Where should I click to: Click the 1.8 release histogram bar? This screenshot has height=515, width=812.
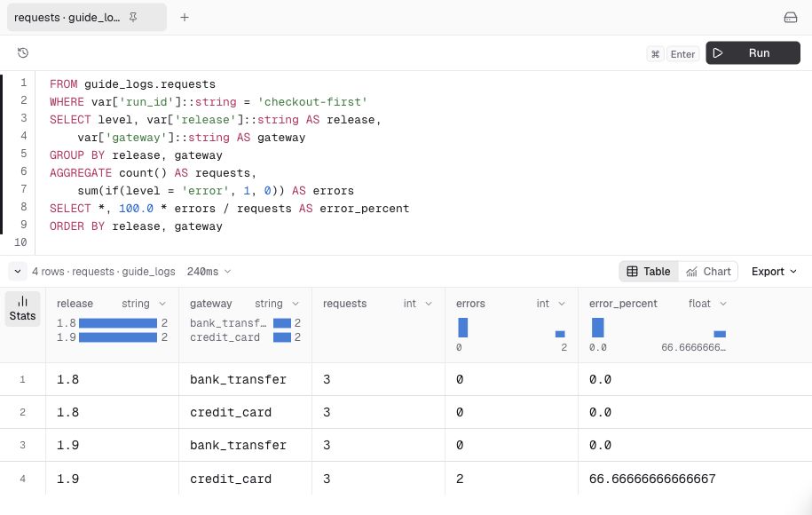click(117, 323)
